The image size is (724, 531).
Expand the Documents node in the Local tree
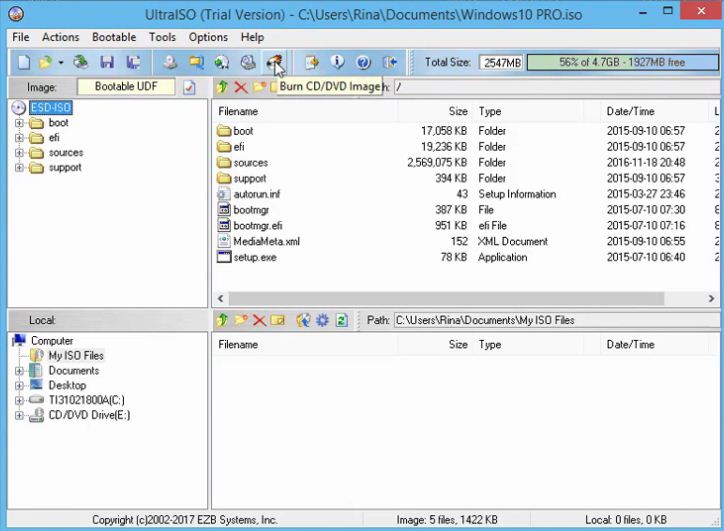coord(19,371)
